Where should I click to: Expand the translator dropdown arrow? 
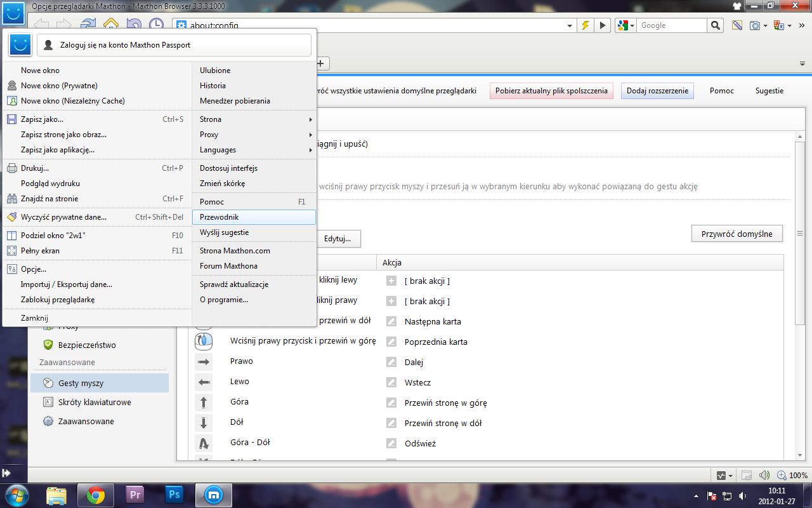point(789,25)
